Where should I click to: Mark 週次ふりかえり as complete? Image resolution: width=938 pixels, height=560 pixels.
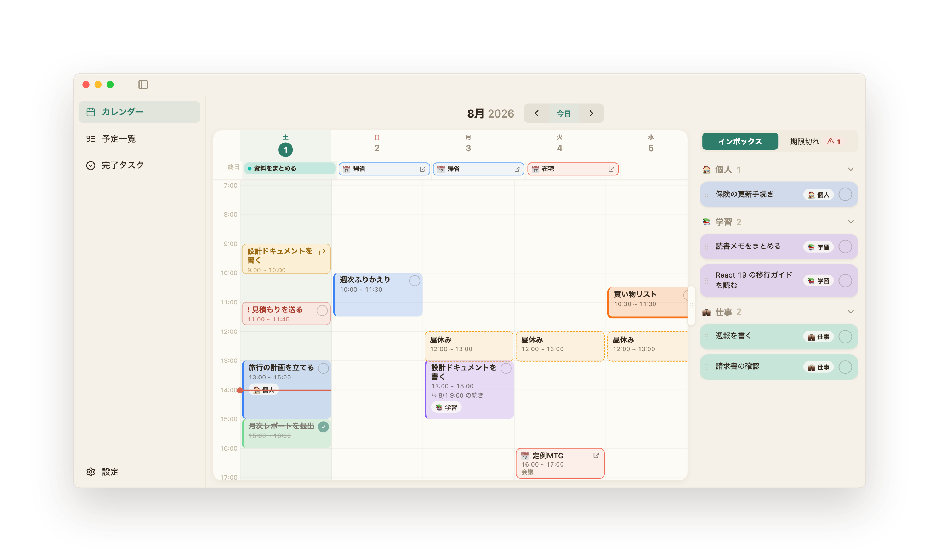414,281
